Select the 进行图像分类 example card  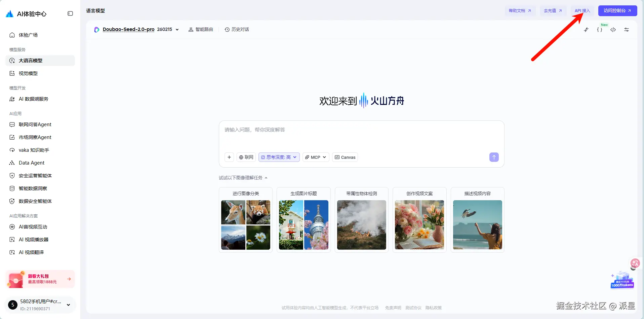(246, 220)
